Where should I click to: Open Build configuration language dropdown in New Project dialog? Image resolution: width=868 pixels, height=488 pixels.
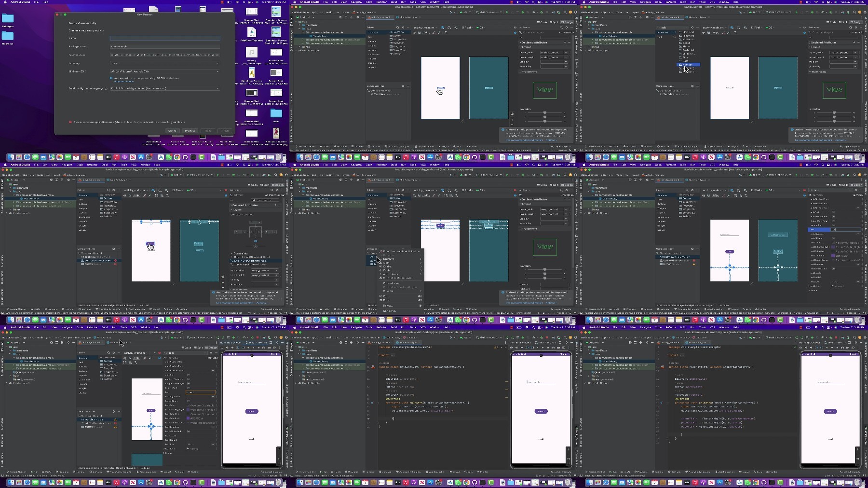pyautogui.click(x=165, y=88)
